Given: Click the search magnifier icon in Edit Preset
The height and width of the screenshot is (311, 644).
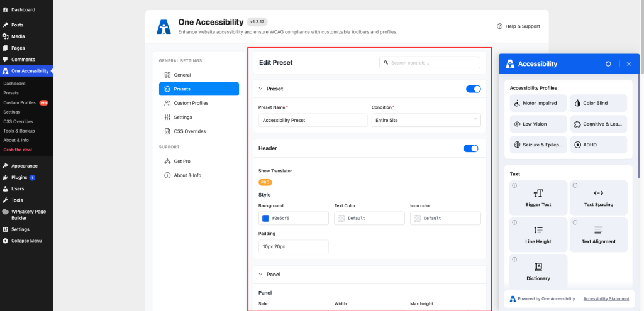Looking at the screenshot, I should pyautogui.click(x=386, y=63).
